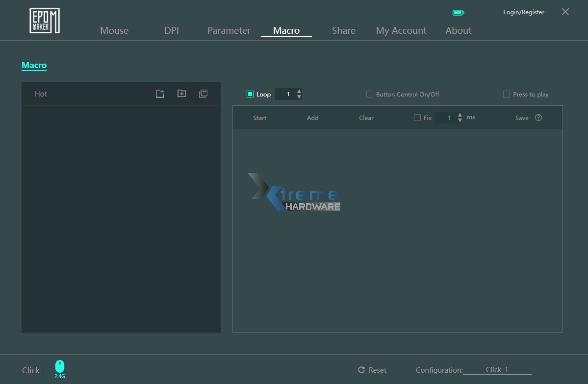The width and height of the screenshot is (588, 384).
Task: Click the EPOMAKER logo
Action: point(44,20)
